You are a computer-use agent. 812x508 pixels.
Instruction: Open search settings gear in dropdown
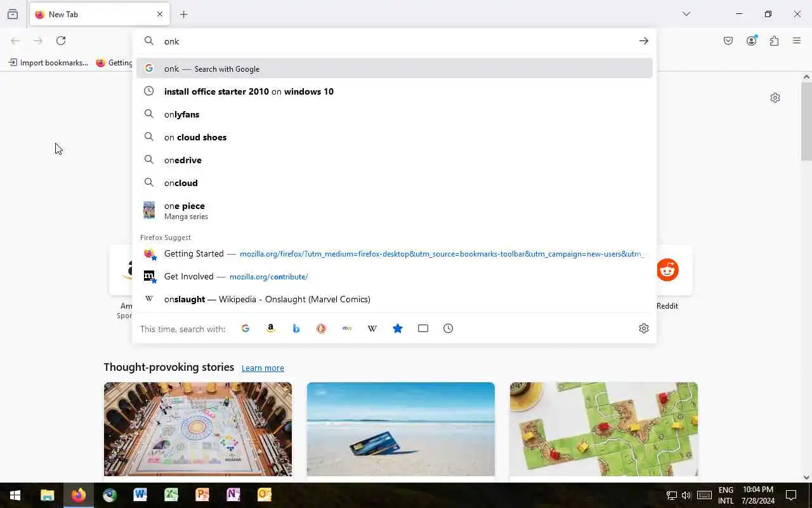click(644, 328)
